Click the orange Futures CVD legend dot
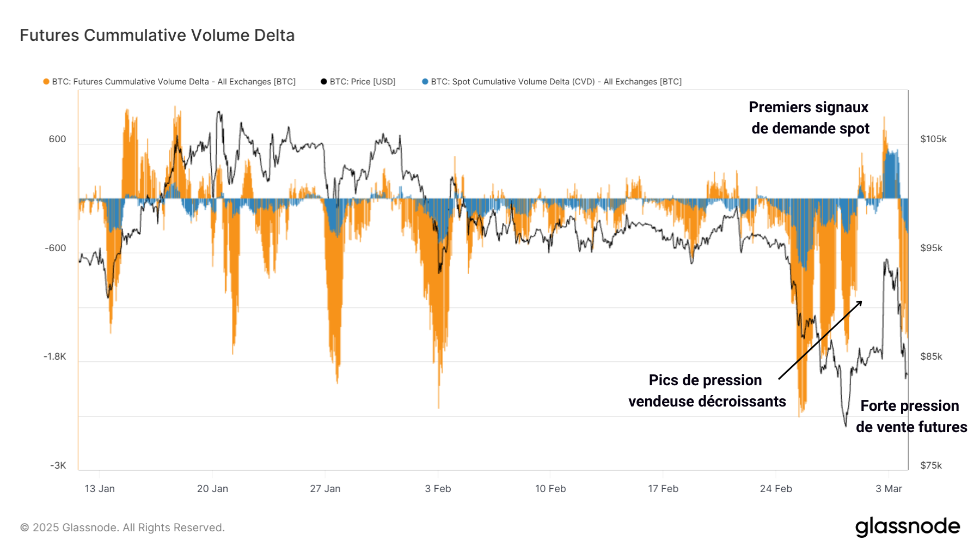 pos(46,82)
